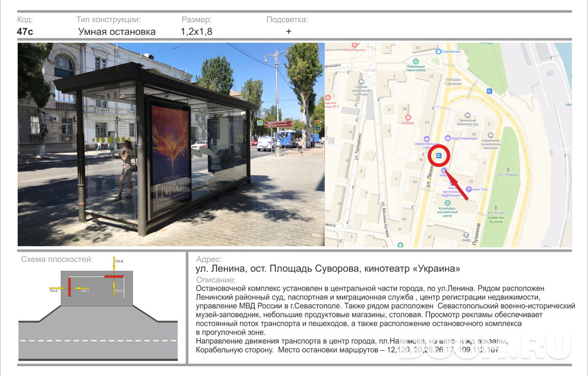Image resolution: width=588 pixels, height=376 pixels.
Task: Click the bus stop icon beside площадь Суворова
Action: click(x=489, y=91)
